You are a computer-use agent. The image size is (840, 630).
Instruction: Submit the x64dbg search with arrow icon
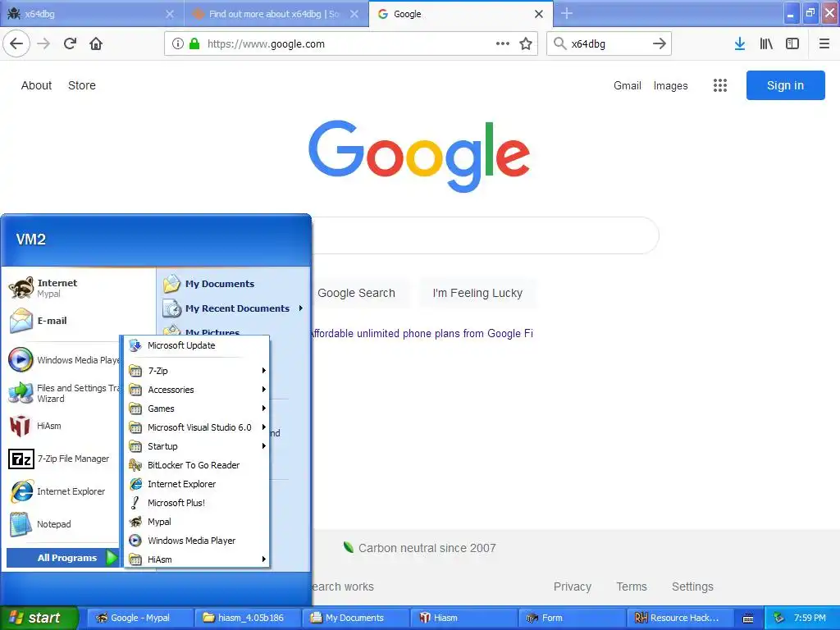pyautogui.click(x=660, y=44)
